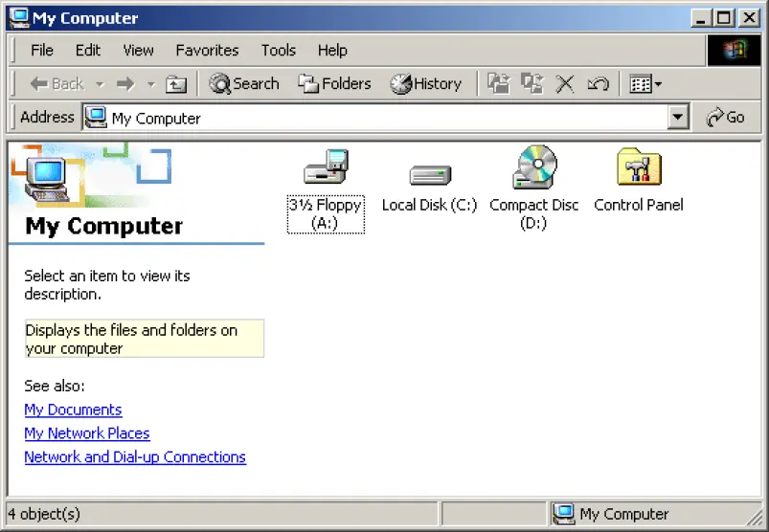
Task: Open the Back history dropdown arrow
Action: (100, 84)
